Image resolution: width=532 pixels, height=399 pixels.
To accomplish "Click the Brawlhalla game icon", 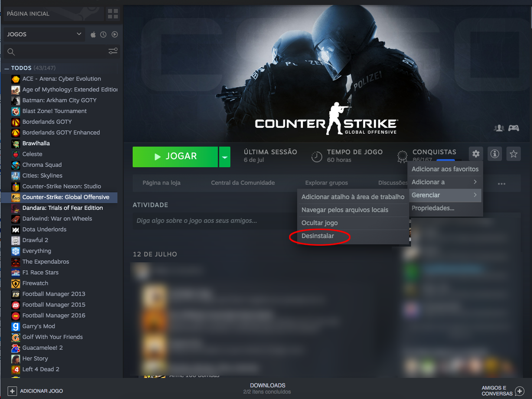I will [16, 144].
